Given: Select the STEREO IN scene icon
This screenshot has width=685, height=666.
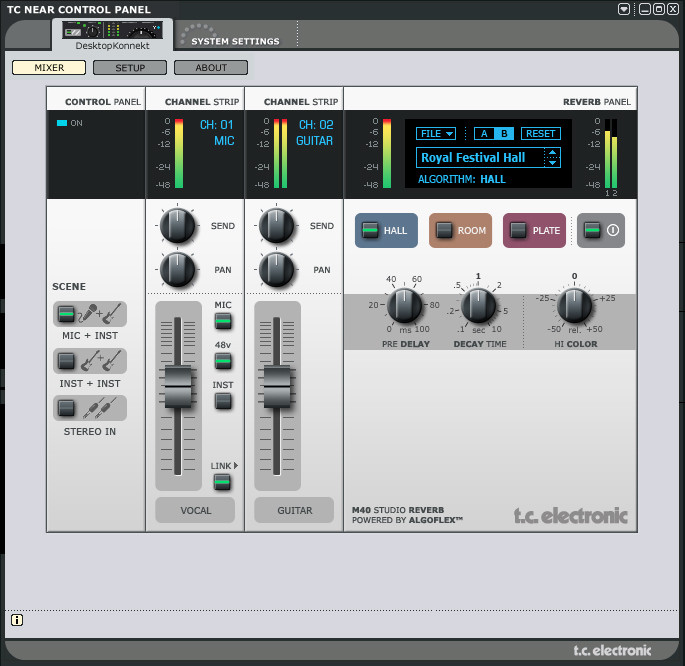Looking at the screenshot, I should click(90, 408).
